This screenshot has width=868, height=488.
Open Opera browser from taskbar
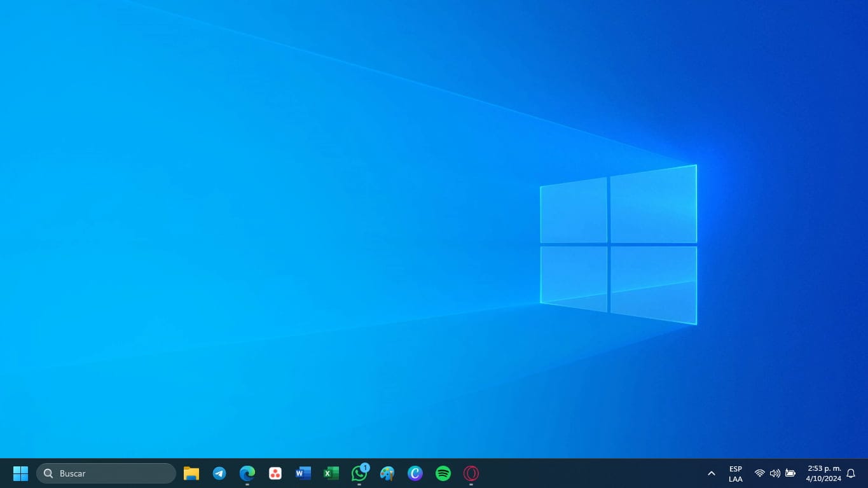471,473
